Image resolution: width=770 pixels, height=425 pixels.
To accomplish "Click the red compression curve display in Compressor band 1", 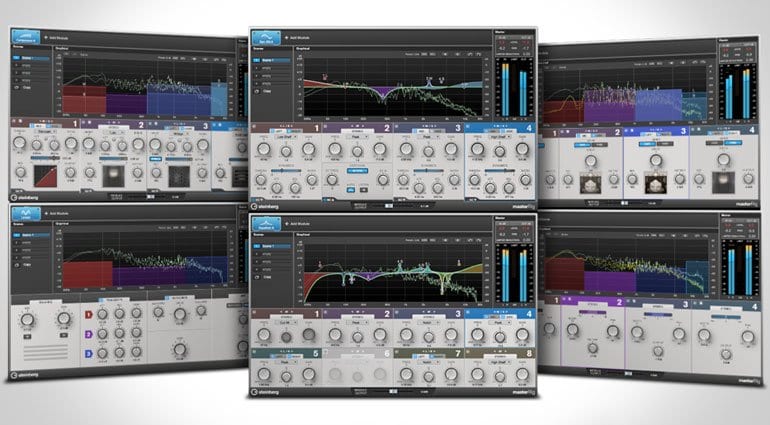I will (45, 176).
